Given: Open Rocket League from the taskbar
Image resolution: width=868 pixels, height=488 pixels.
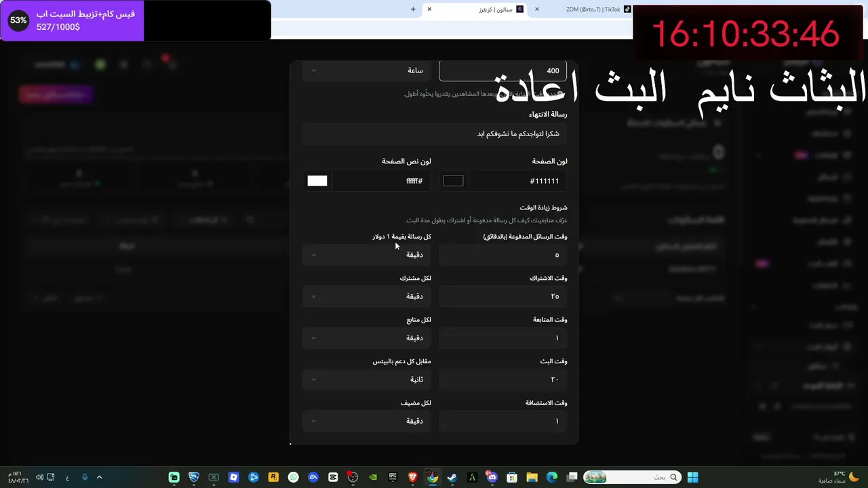Looking at the screenshot, I should click(x=194, y=477).
